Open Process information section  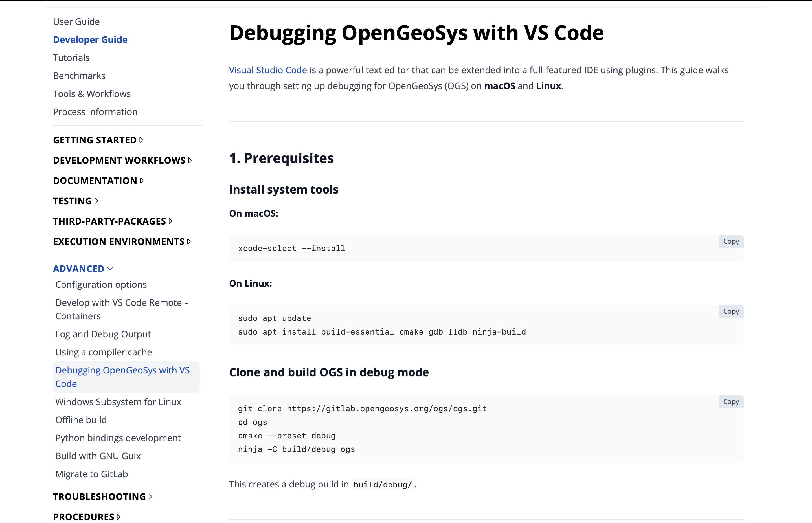tap(95, 111)
